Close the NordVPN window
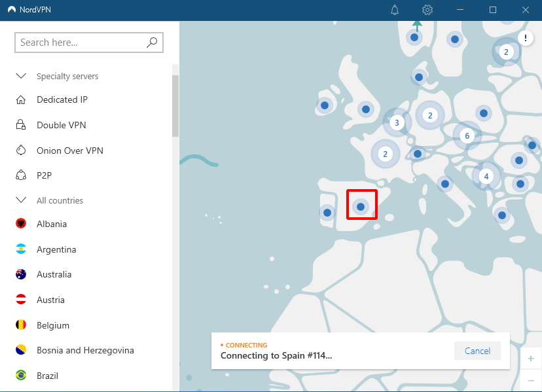Screen dimensions: 542x392 coord(526,10)
